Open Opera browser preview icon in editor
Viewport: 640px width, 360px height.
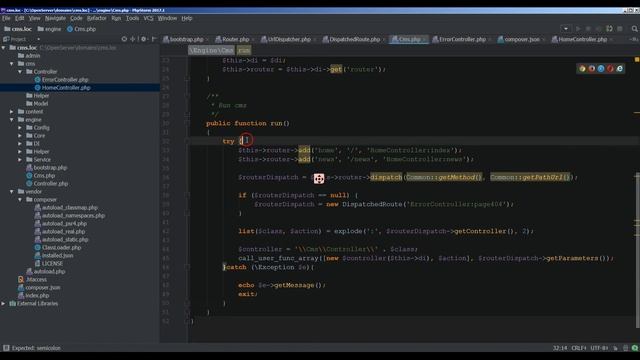[610, 69]
